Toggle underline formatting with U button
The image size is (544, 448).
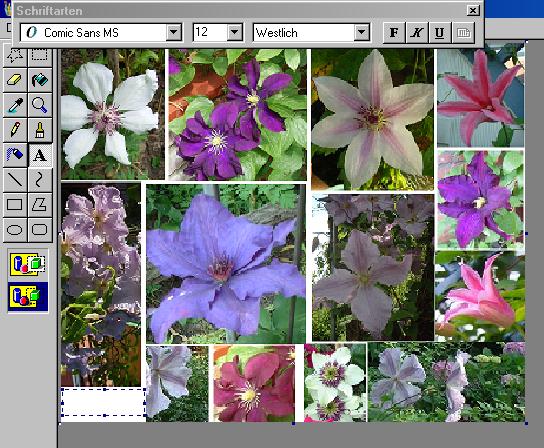click(x=440, y=33)
